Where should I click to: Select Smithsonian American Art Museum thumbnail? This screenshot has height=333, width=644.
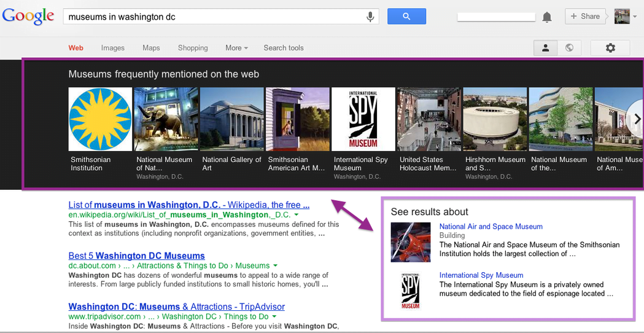pos(298,119)
